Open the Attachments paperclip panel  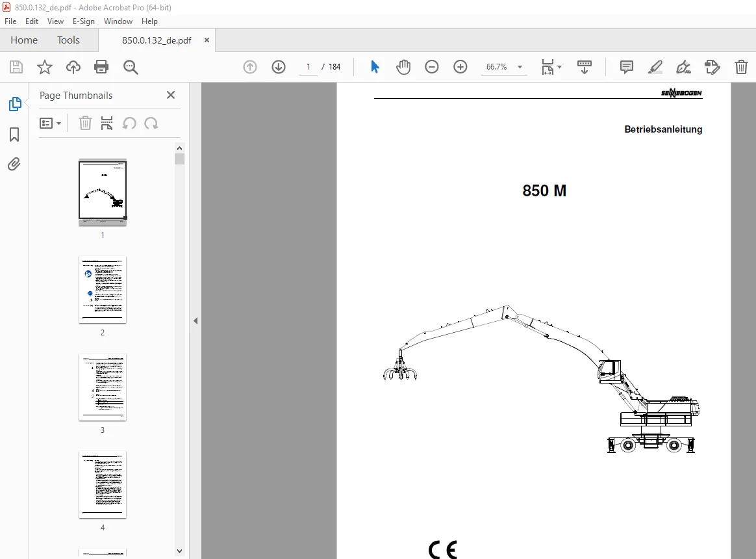click(x=14, y=164)
